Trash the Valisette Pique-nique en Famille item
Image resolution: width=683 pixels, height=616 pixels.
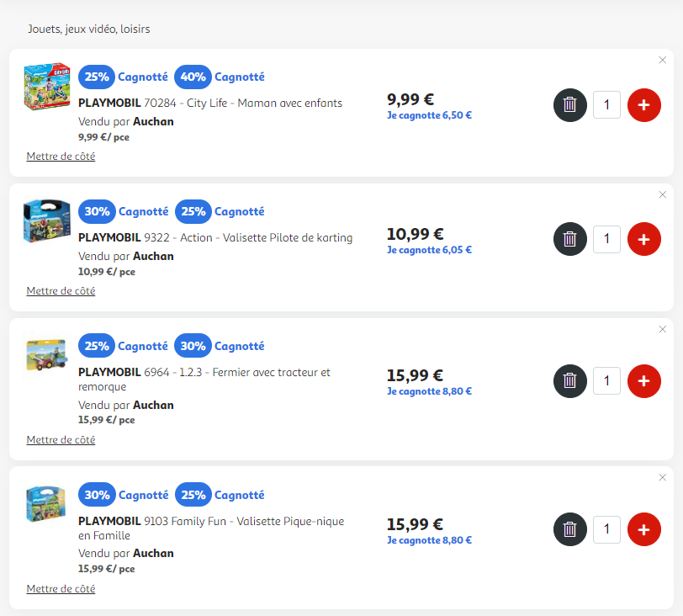tap(569, 529)
